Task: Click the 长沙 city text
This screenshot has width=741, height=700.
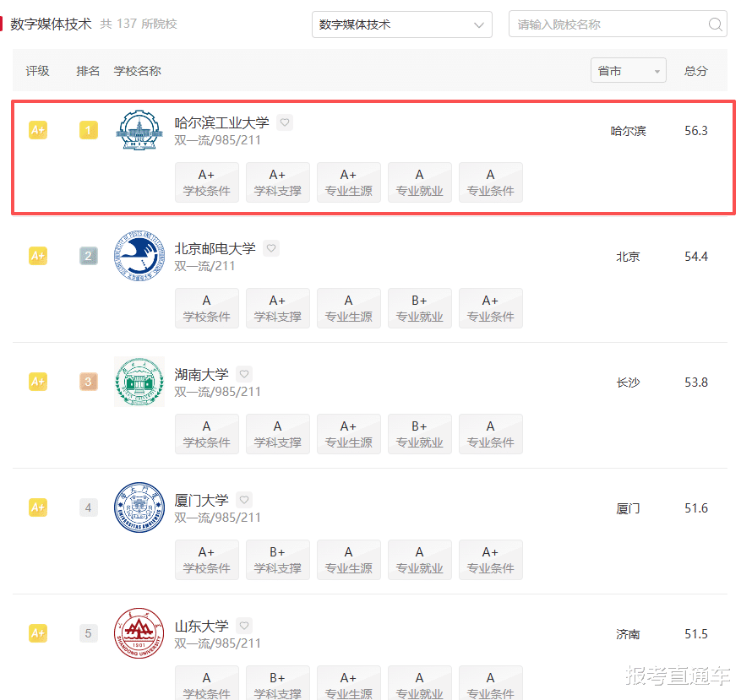Action: tap(628, 383)
